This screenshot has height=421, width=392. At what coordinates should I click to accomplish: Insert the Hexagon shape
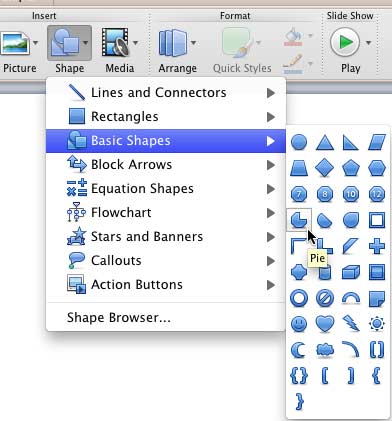tap(377, 168)
